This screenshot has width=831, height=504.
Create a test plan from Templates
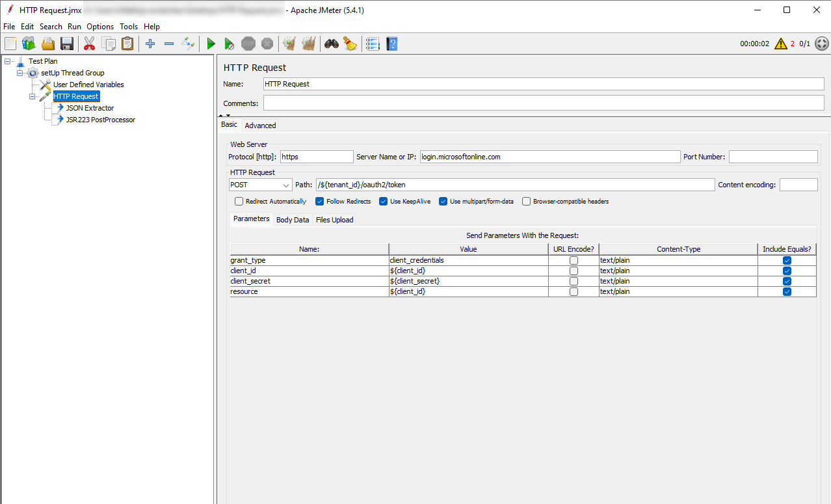29,44
